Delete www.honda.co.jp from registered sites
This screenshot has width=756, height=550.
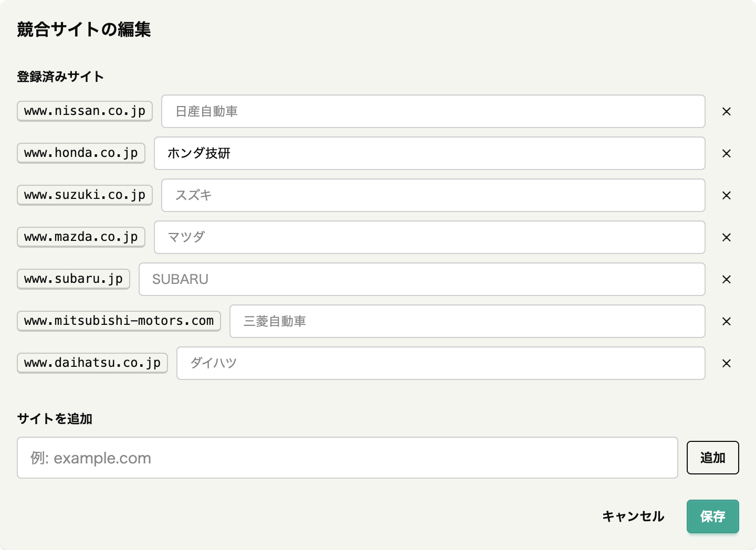727,153
